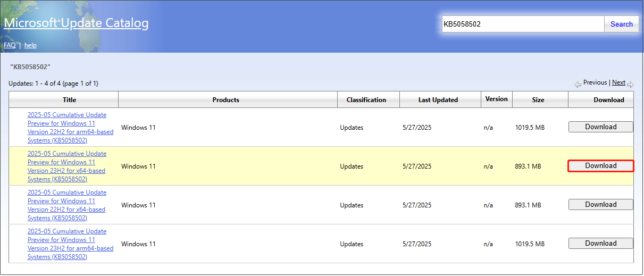Click the left arrow icon beside Previous
The width and height of the screenshot is (644, 276).
pos(578,85)
